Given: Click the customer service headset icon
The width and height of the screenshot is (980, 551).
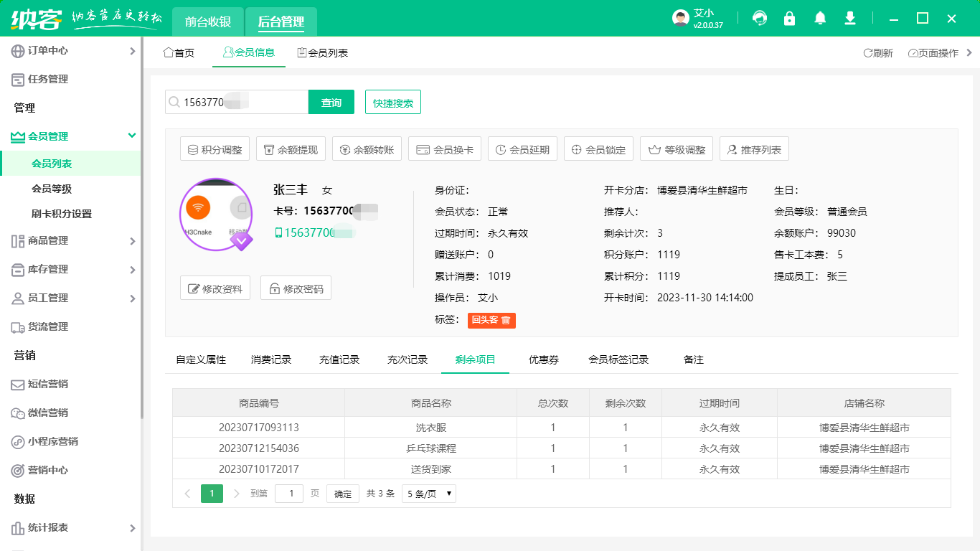Looking at the screenshot, I should pos(759,19).
